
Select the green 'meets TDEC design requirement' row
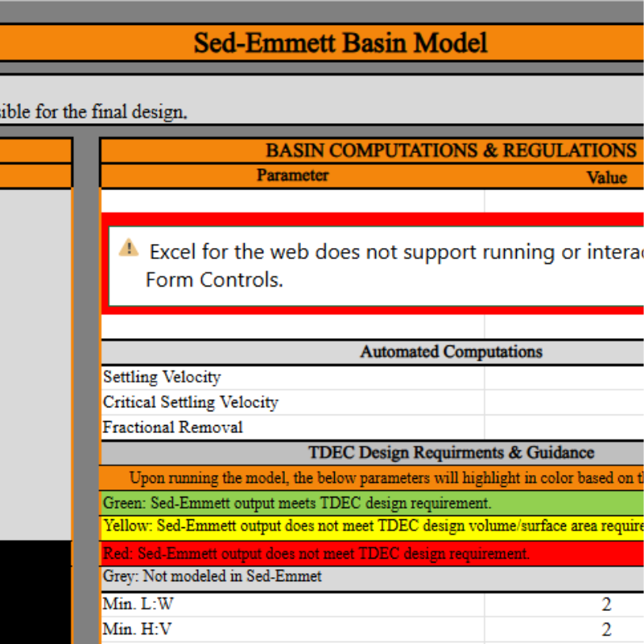372,502
